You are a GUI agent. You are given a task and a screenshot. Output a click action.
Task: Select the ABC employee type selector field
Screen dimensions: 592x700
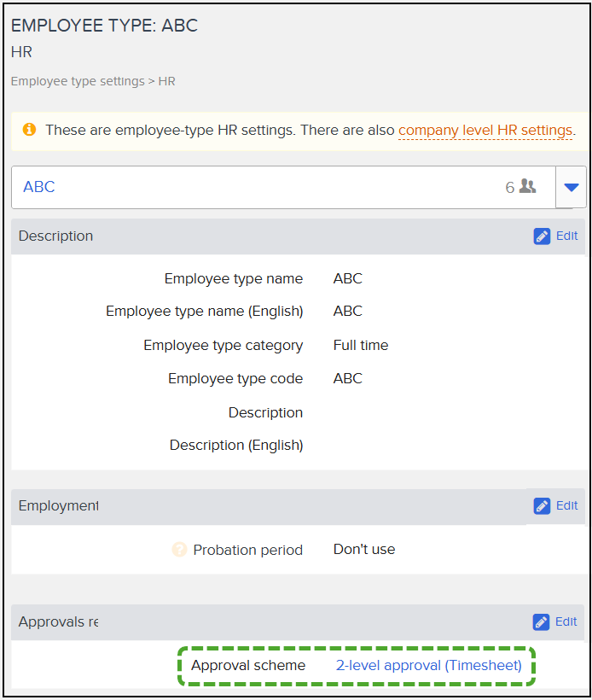(283, 187)
